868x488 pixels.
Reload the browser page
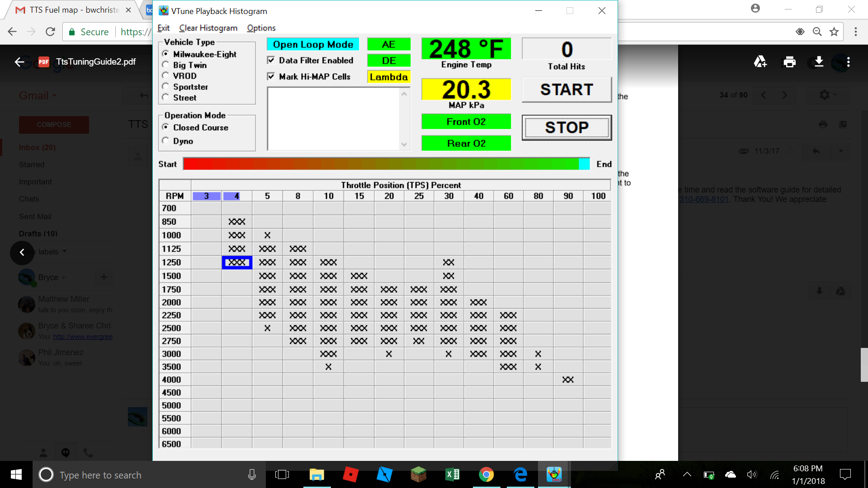click(50, 32)
